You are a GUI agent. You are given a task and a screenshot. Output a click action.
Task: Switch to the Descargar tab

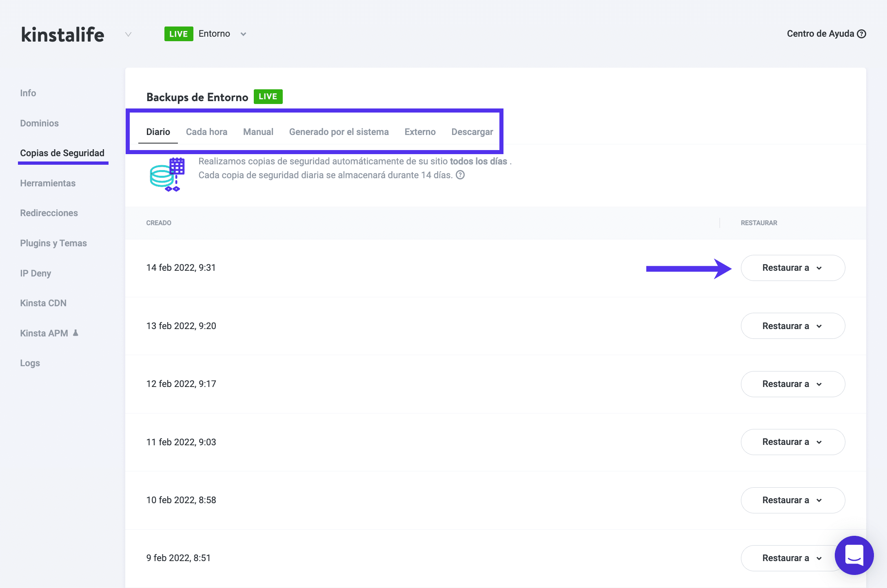pyautogui.click(x=472, y=132)
